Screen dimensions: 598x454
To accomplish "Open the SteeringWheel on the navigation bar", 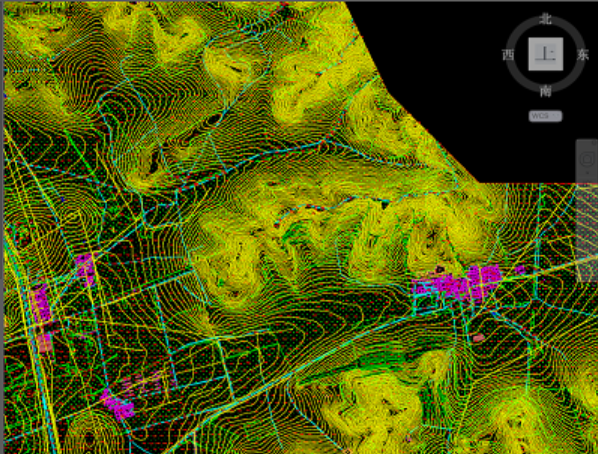I will click(x=588, y=159).
